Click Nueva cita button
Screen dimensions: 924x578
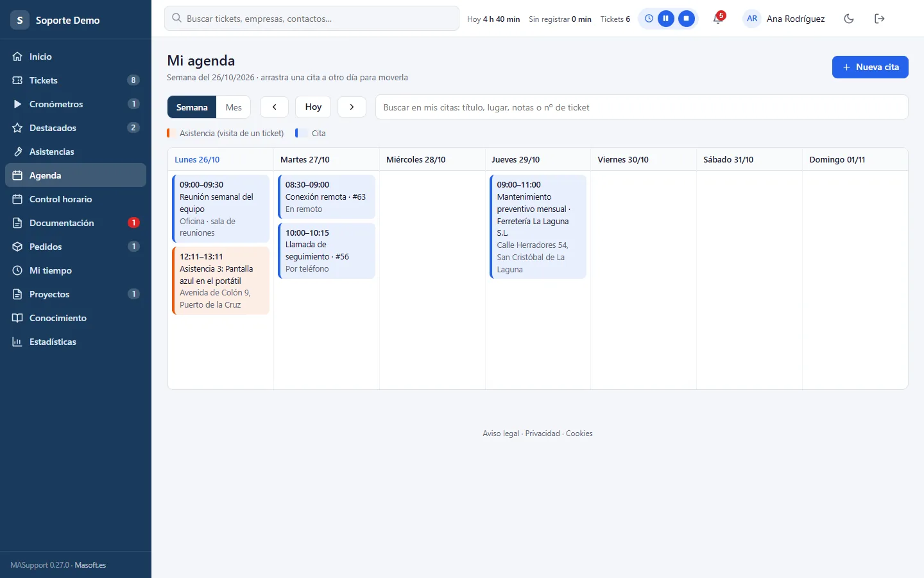click(870, 67)
